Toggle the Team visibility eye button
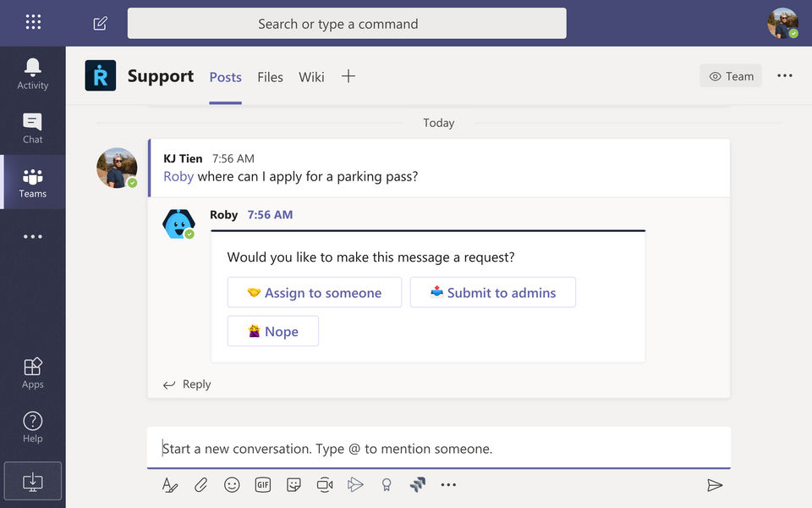This screenshot has width=812, height=508. coord(731,76)
